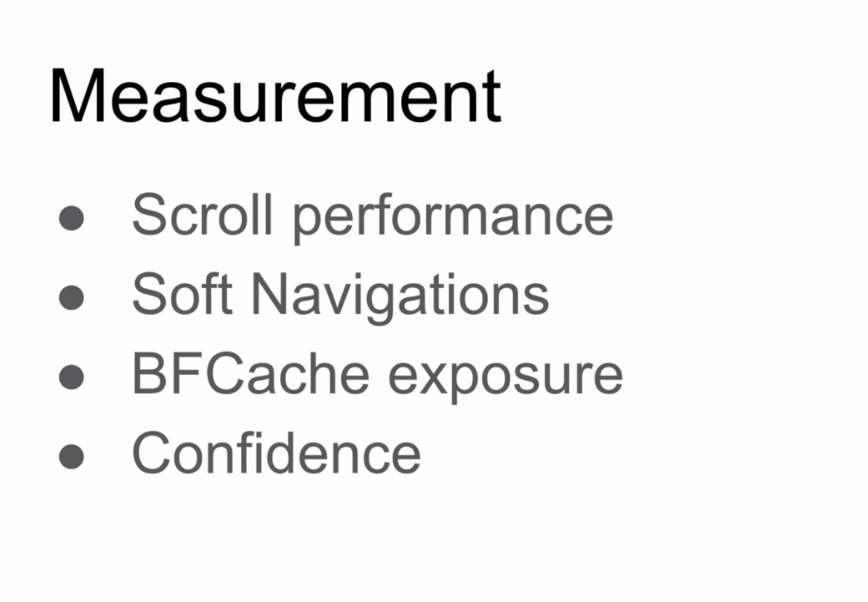Click the Confidence bullet text

(276, 453)
